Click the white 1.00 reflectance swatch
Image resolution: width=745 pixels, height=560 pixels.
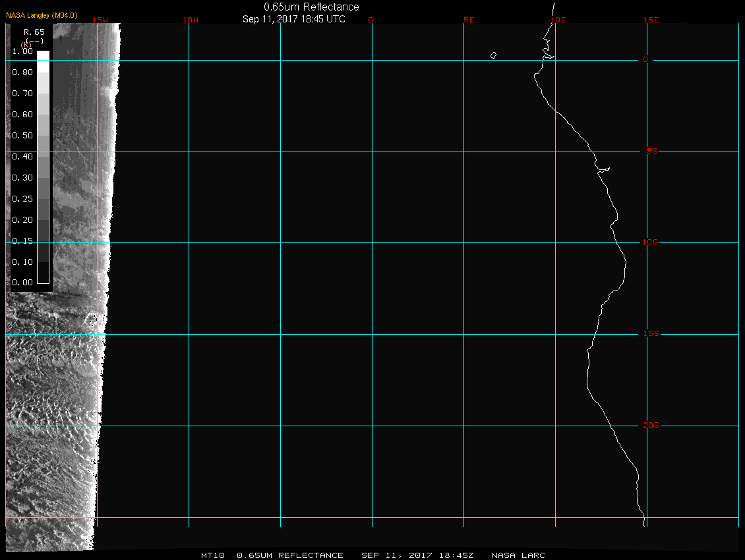(43, 55)
